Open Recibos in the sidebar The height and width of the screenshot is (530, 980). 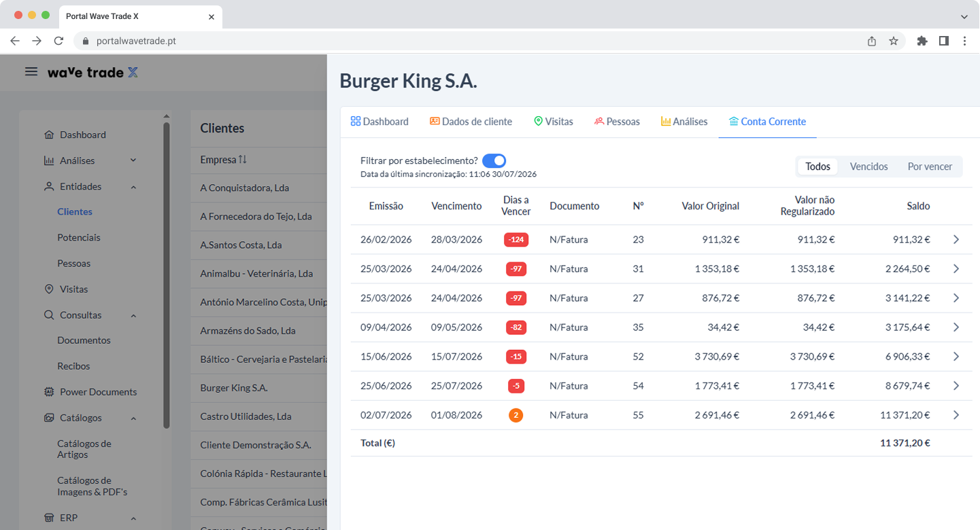(73, 366)
